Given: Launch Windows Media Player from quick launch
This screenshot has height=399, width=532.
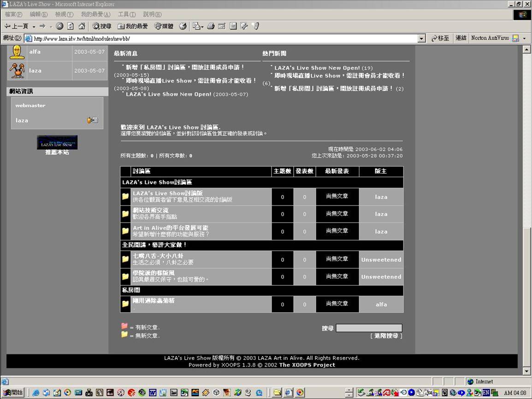Looking at the screenshot, I should [x=67, y=393].
